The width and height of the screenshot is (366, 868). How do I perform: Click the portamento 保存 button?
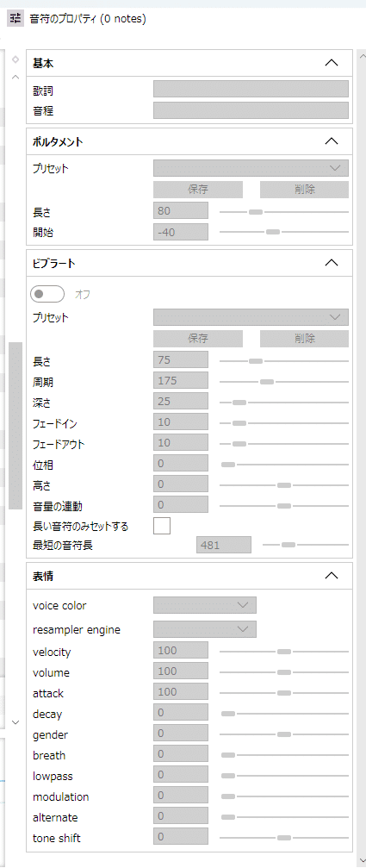[x=198, y=190]
